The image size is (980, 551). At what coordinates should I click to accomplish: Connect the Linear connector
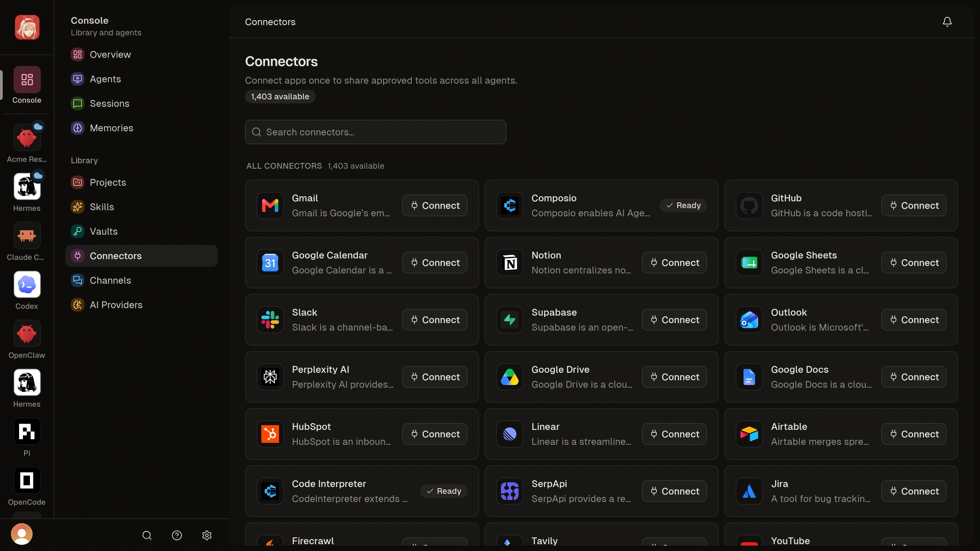tap(674, 434)
